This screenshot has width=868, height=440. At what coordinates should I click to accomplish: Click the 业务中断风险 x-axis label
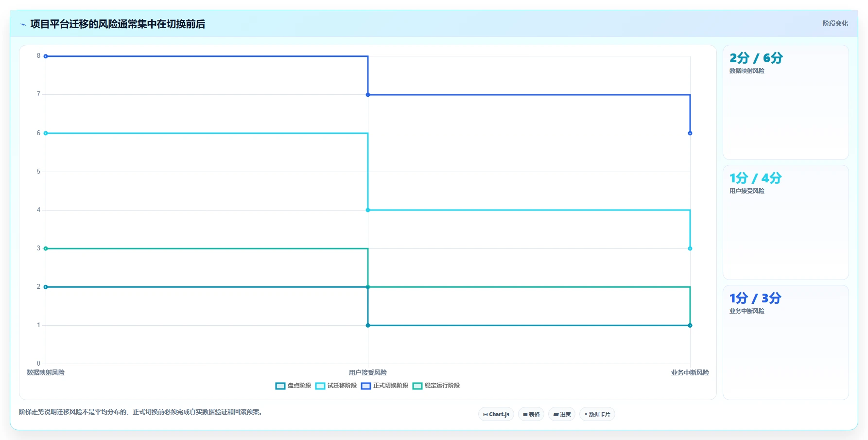[x=690, y=372]
